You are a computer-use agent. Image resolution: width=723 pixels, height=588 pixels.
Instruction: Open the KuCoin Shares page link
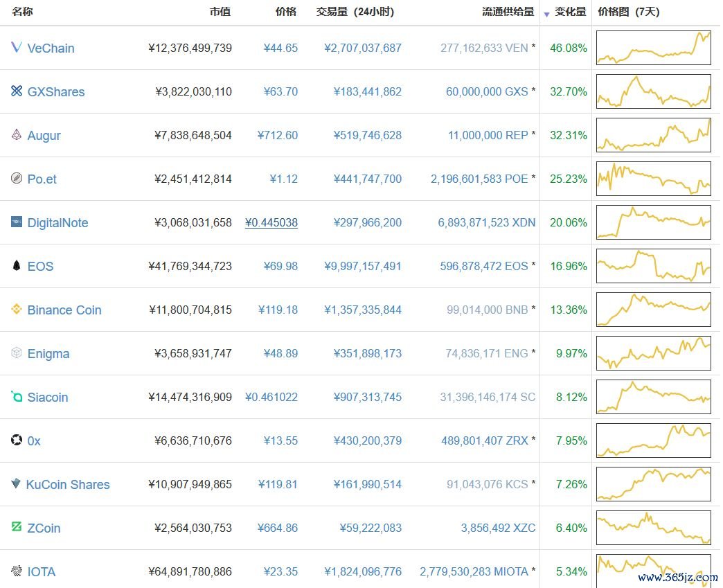point(68,484)
